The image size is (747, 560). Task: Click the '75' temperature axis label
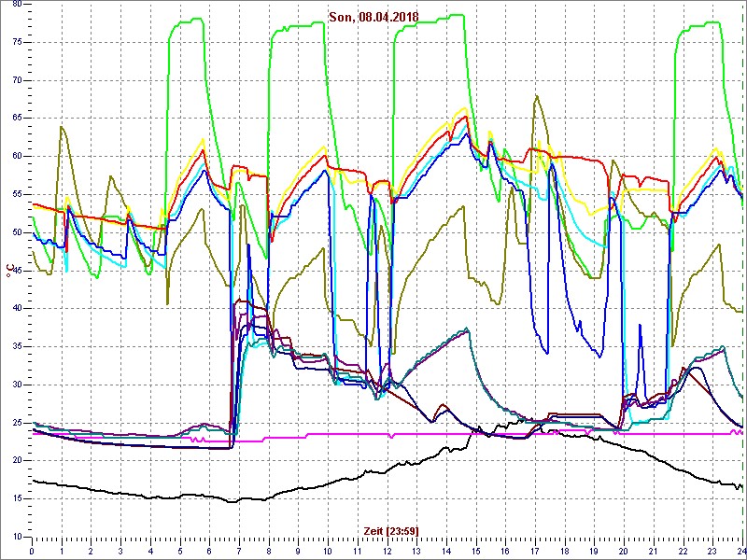point(16,42)
